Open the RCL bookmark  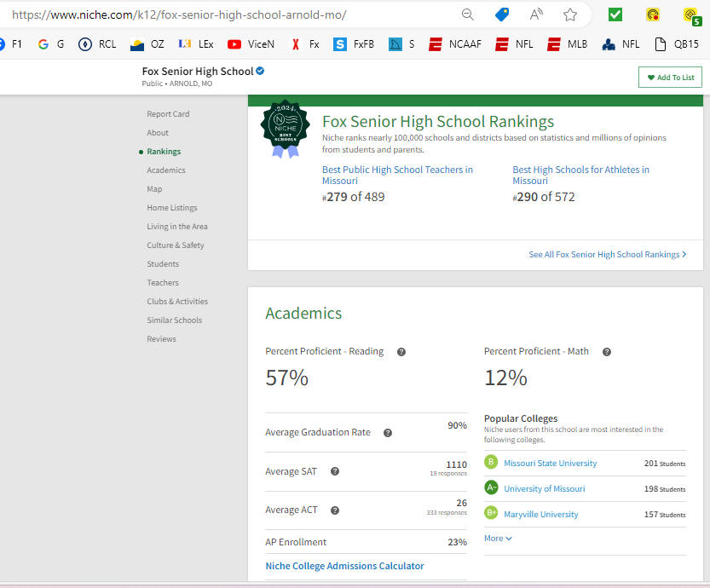coord(97,44)
